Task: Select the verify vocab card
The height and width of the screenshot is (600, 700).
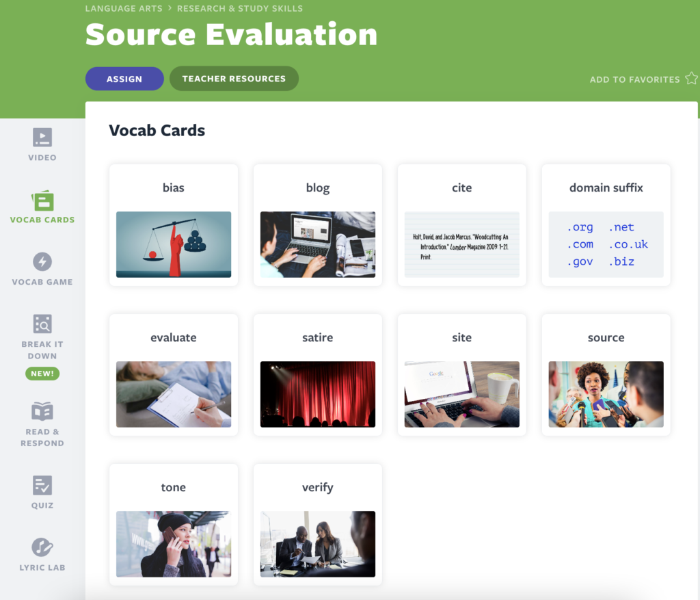Action: pyautogui.click(x=317, y=524)
